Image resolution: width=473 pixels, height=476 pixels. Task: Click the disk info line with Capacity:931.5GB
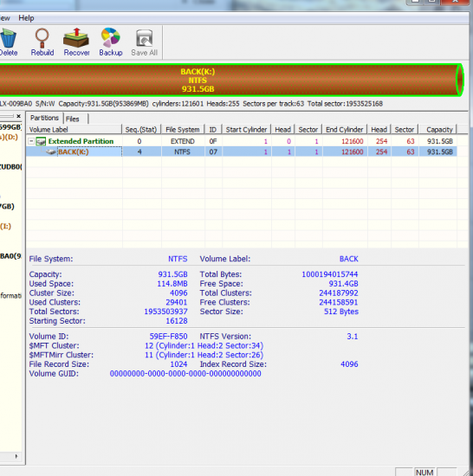point(191,104)
